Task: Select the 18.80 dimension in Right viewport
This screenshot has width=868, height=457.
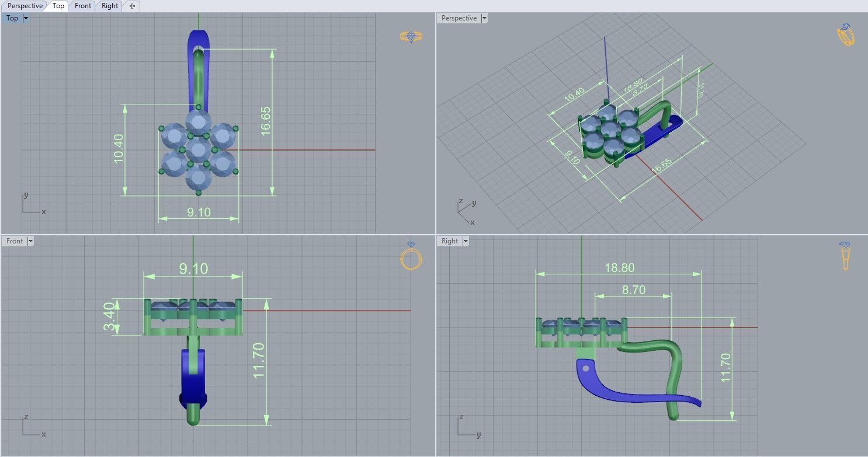Action: point(619,268)
